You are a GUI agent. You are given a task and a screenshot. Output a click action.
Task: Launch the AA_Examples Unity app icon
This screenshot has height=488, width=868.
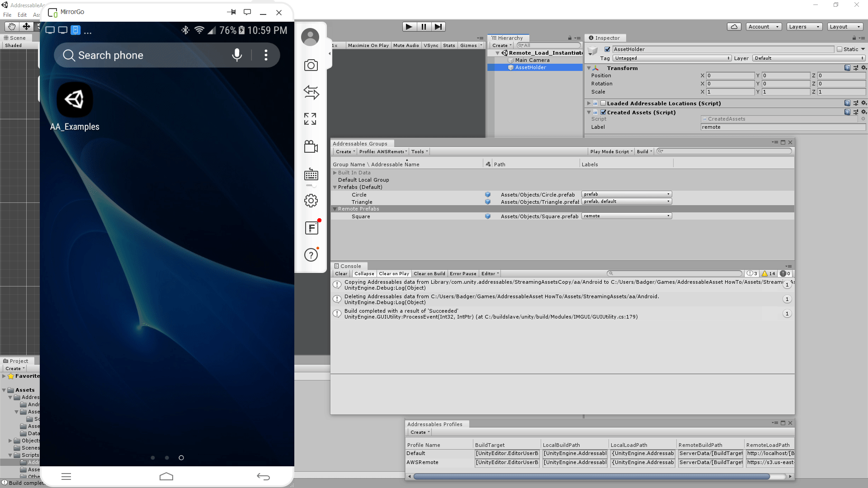[75, 100]
